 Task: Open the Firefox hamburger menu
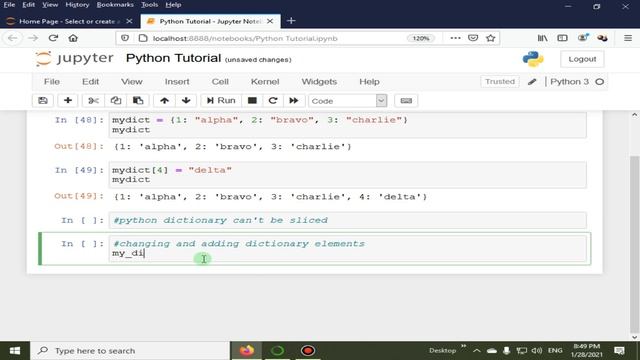pyautogui.click(x=628, y=38)
